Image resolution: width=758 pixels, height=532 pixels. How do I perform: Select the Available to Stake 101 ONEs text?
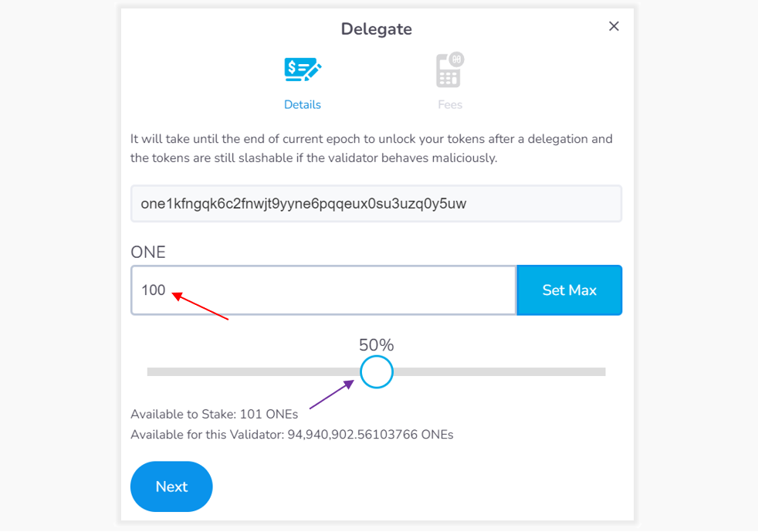(x=214, y=415)
